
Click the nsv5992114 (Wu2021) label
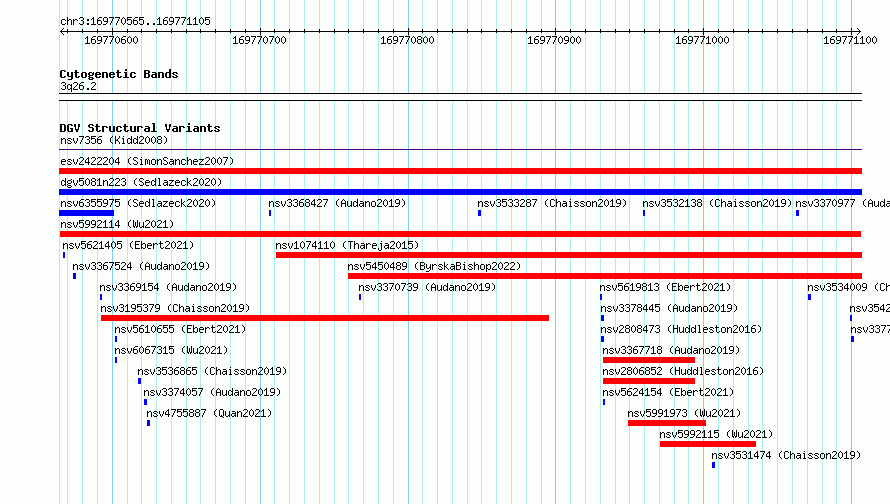pyautogui.click(x=117, y=224)
